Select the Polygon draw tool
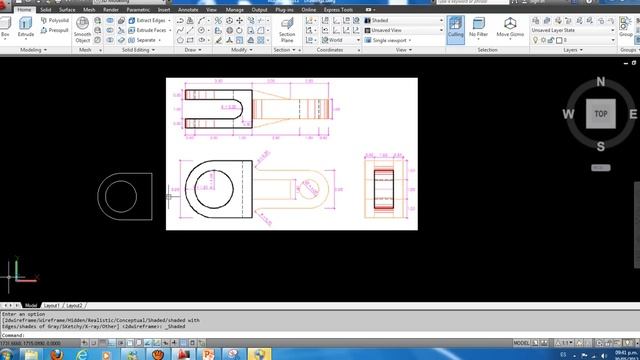This screenshot has width=640, height=360. coord(180,40)
